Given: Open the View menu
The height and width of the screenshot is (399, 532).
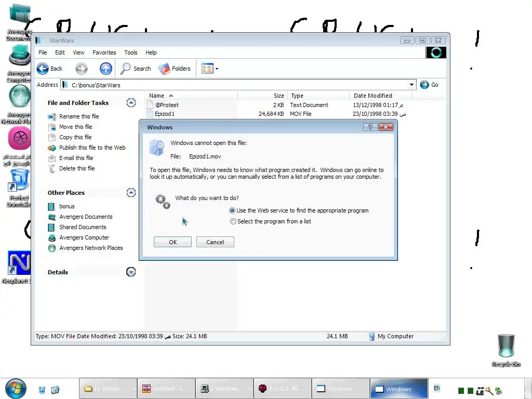Looking at the screenshot, I should [78, 52].
